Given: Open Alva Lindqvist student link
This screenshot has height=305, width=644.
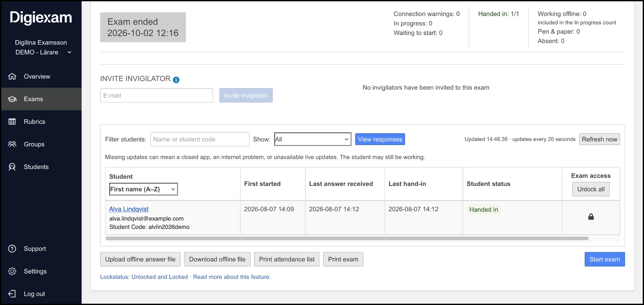Looking at the screenshot, I should (x=129, y=209).
